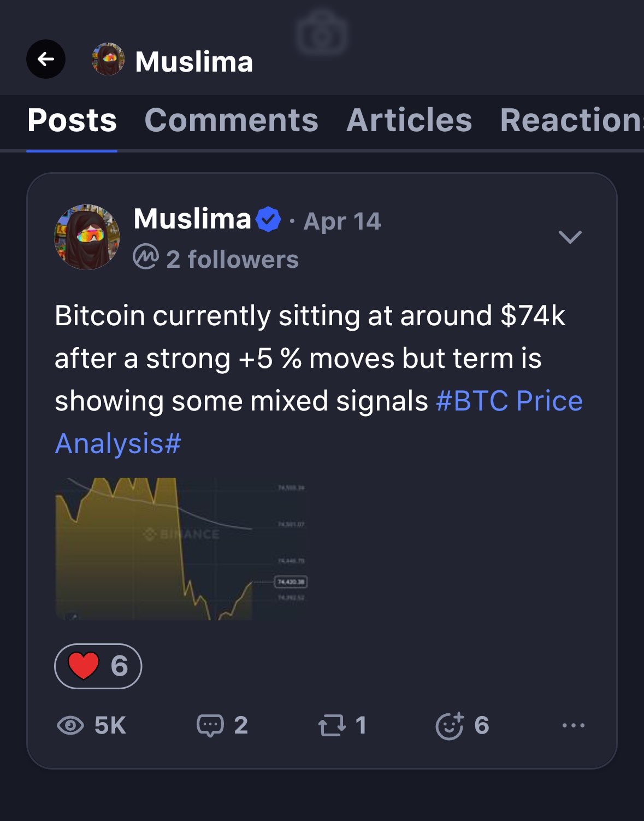Open the #BTC Price Analysis# hashtag link
Image resolution: width=644 pixels, height=821 pixels.
[509, 401]
